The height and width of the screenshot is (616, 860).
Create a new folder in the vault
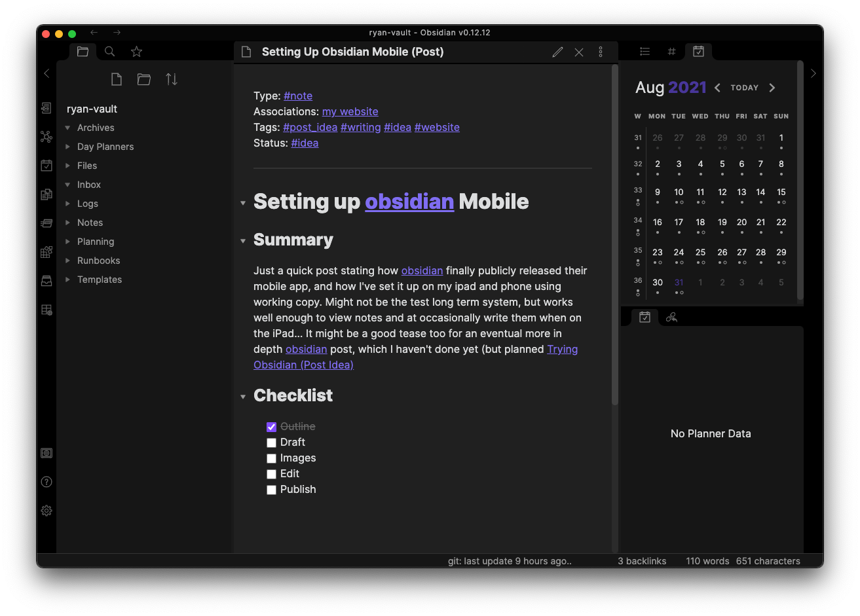click(144, 79)
